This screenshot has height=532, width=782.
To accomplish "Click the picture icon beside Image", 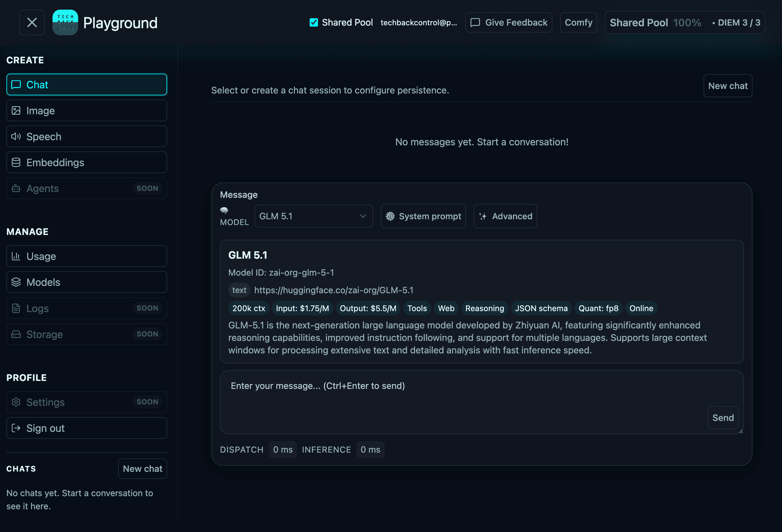I will point(16,111).
